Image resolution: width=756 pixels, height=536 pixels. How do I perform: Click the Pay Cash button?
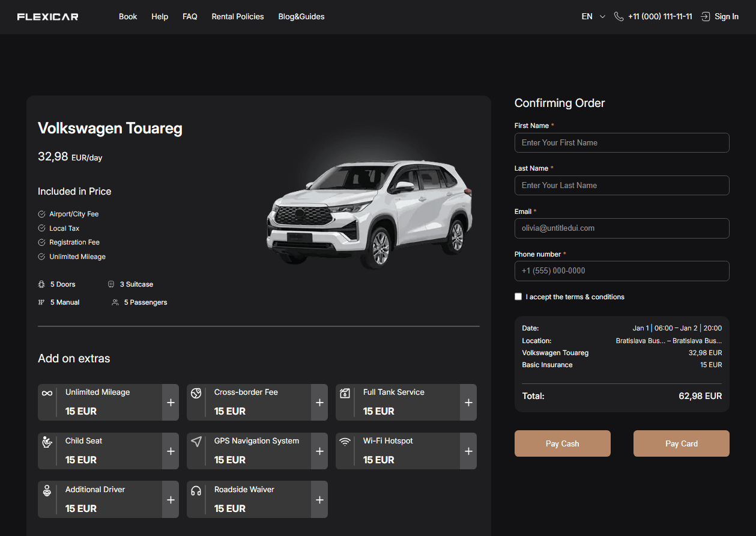(x=563, y=443)
